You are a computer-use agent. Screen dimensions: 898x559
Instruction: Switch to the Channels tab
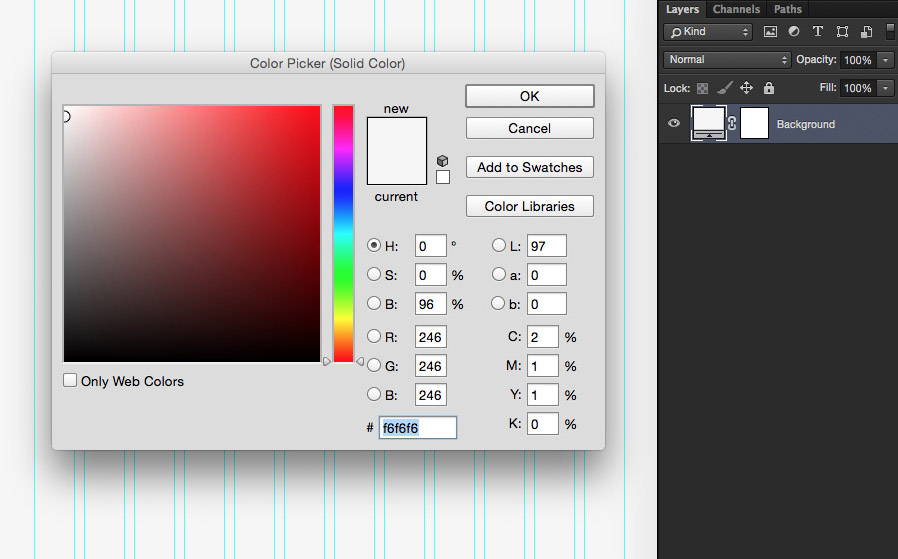pos(736,9)
